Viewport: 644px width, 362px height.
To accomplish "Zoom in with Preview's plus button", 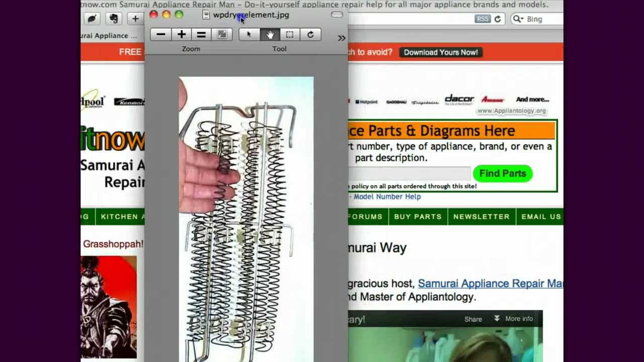I will click(181, 35).
